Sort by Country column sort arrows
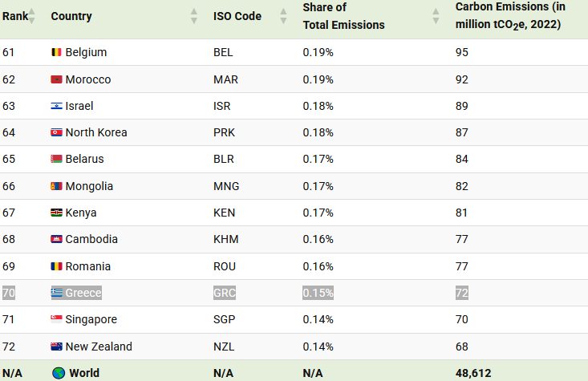 tap(194, 16)
